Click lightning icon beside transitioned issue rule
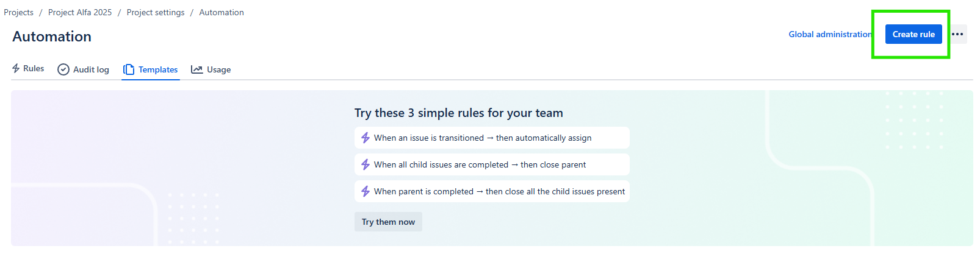This screenshot has width=980, height=254. (366, 138)
